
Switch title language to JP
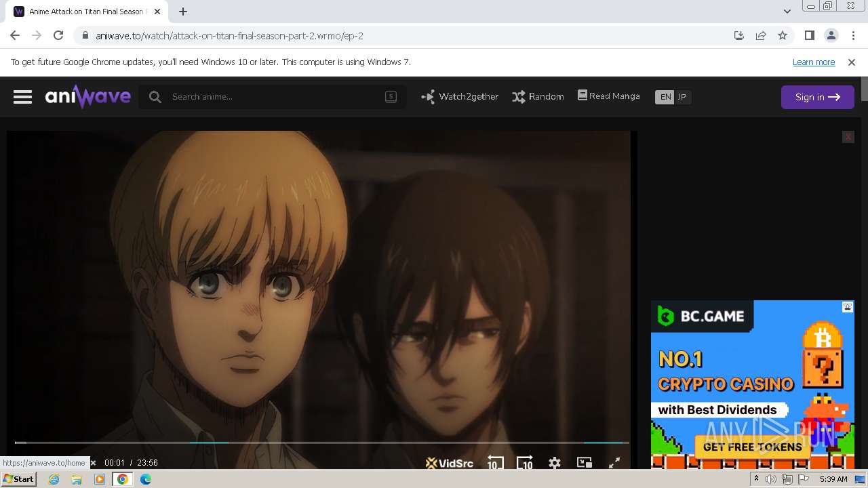coord(682,97)
